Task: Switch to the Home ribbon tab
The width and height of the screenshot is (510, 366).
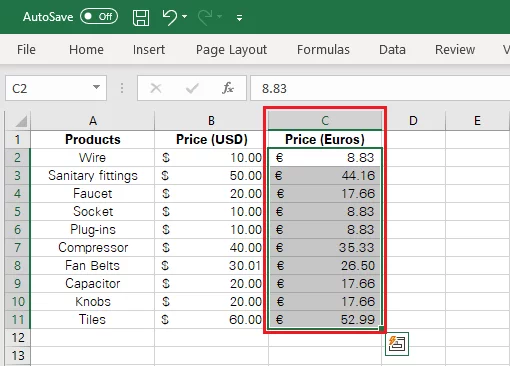Action: click(86, 50)
